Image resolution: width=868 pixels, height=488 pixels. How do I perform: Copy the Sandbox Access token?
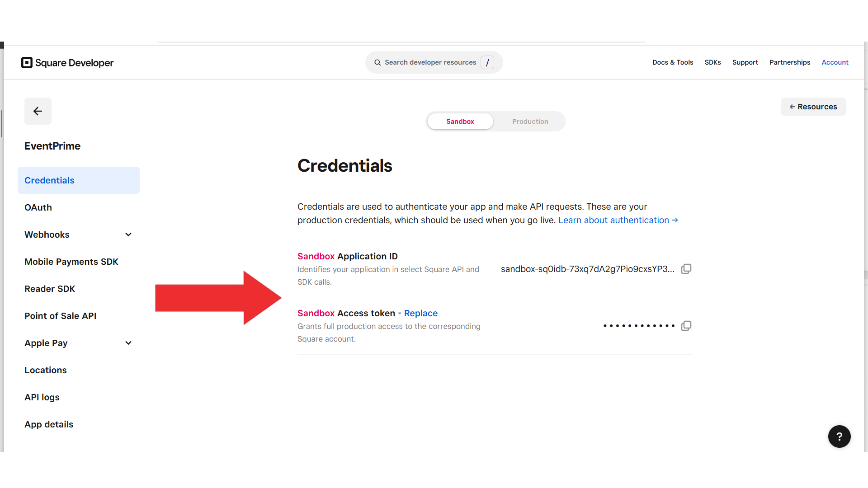pos(686,326)
